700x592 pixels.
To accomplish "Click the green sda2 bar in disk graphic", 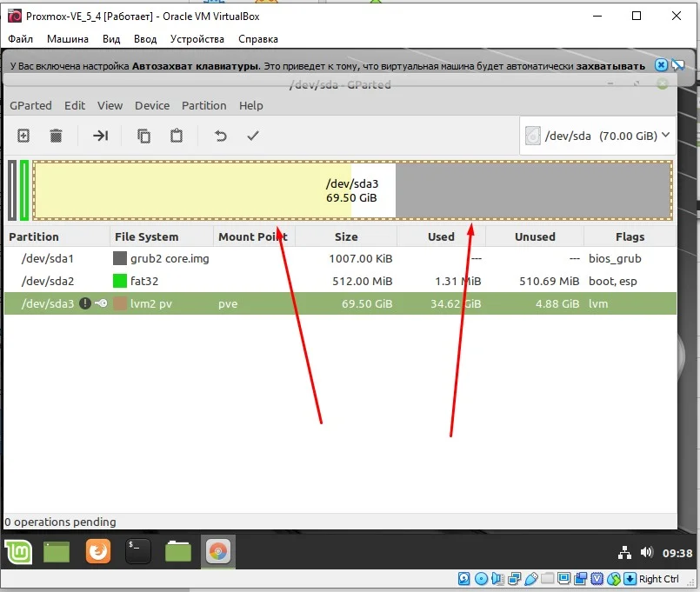I will 24,190.
